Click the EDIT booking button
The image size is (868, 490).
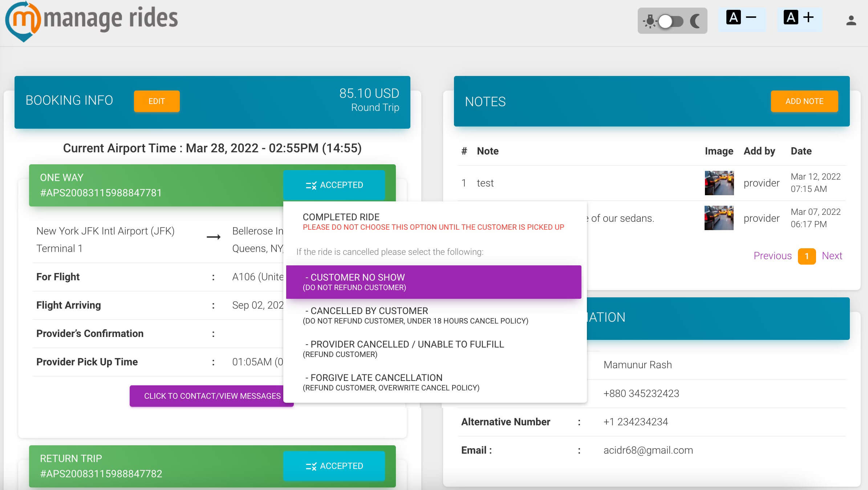pos(157,101)
